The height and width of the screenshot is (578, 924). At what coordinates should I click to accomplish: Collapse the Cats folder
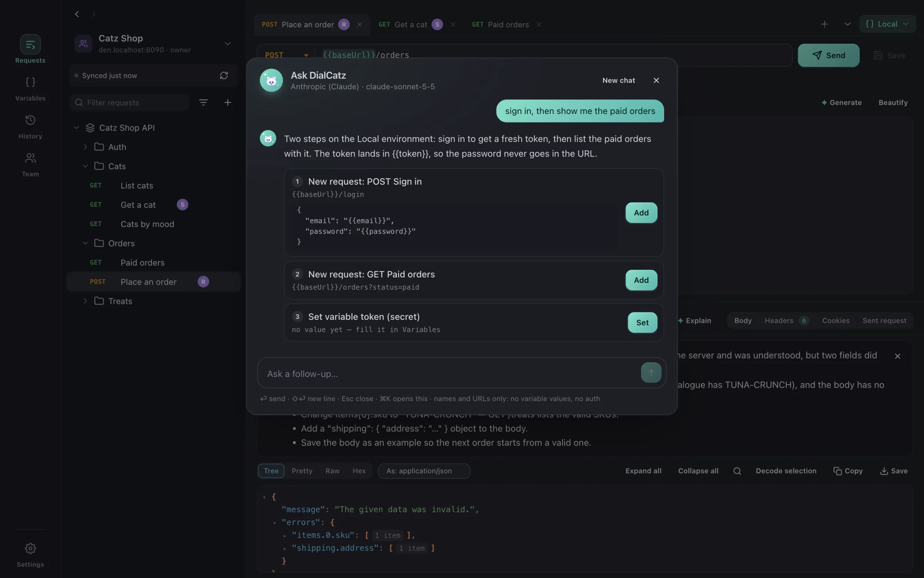click(85, 166)
